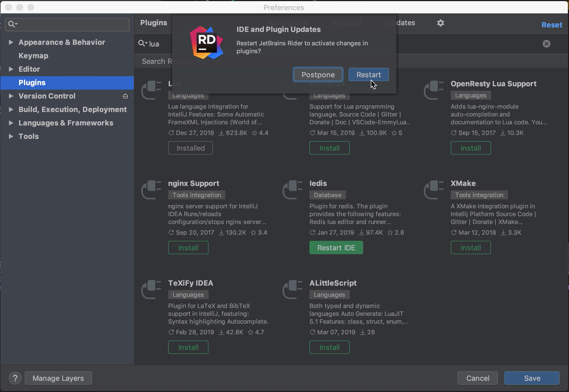Click Installed button for Lua plugin
The height and width of the screenshot is (392, 569).
tap(191, 148)
